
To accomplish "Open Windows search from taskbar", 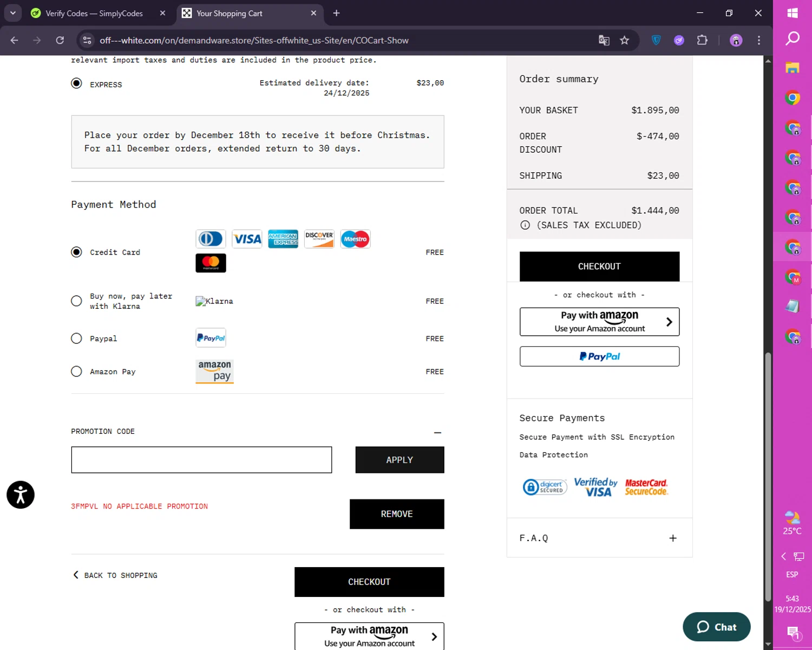I will [793, 38].
